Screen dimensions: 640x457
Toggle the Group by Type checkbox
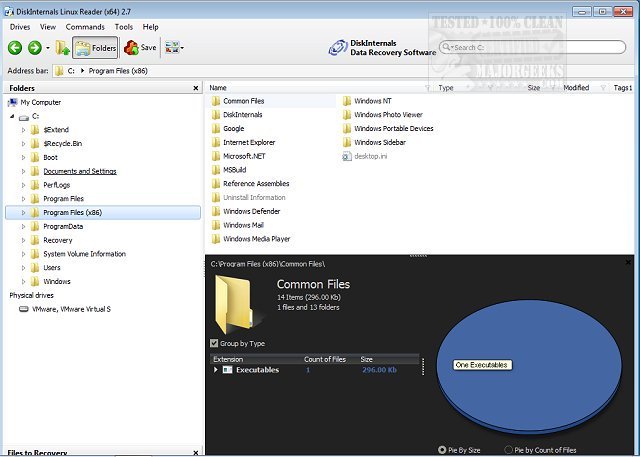pos(214,344)
